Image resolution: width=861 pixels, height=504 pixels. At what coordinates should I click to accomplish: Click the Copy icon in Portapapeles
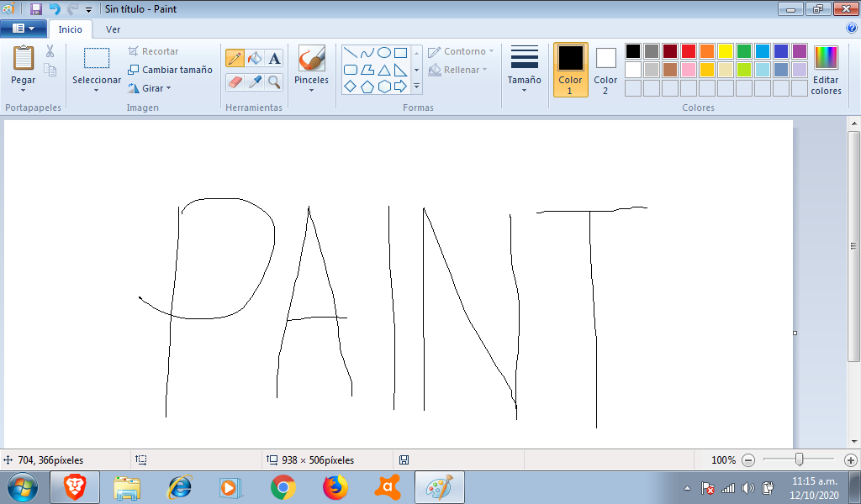coord(50,70)
